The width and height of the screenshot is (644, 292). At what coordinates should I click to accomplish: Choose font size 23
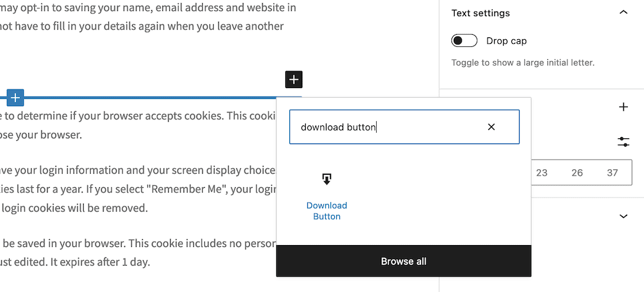pyautogui.click(x=542, y=172)
